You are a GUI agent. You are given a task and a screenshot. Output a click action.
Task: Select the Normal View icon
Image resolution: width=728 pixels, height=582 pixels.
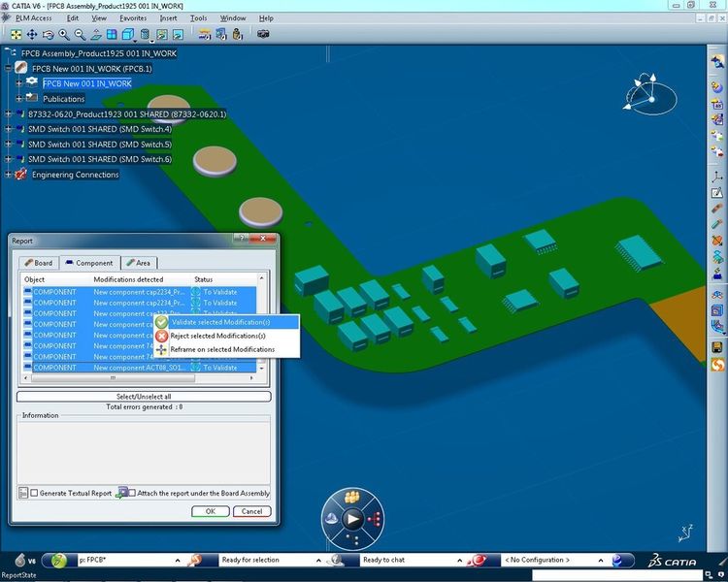pos(96,34)
